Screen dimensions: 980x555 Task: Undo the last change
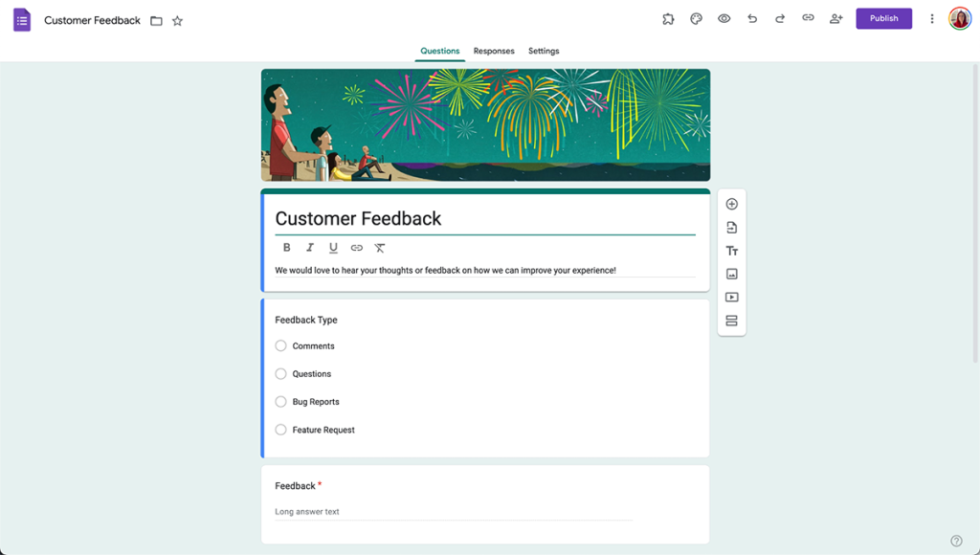click(750, 18)
